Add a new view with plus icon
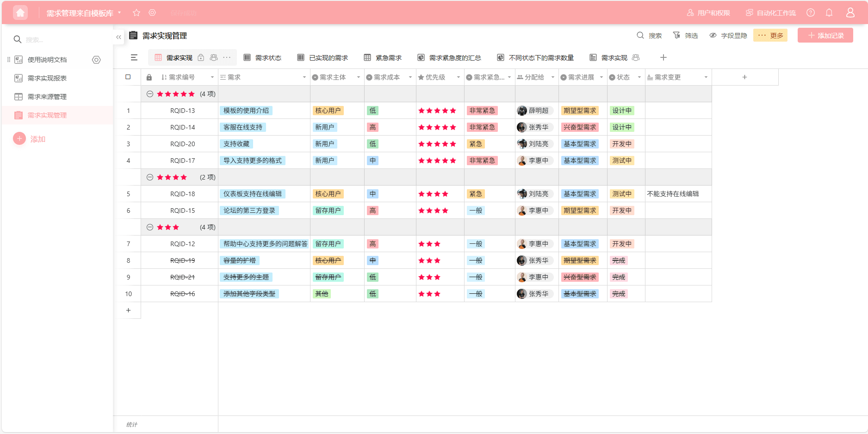Image resolution: width=868 pixels, height=434 pixels. pos(663,57)
